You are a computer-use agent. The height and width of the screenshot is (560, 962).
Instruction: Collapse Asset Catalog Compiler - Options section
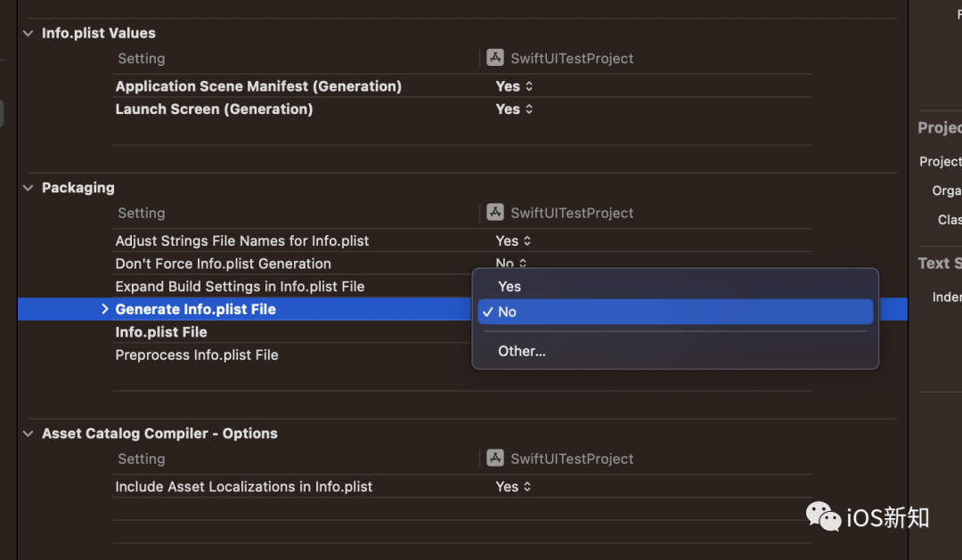tap(29, 434)
